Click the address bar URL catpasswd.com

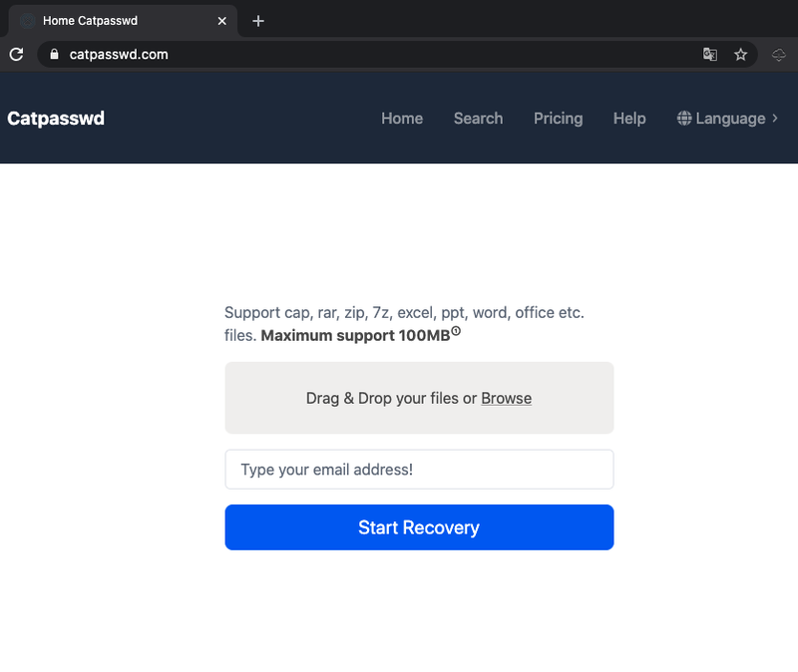(x=119, y=55)
